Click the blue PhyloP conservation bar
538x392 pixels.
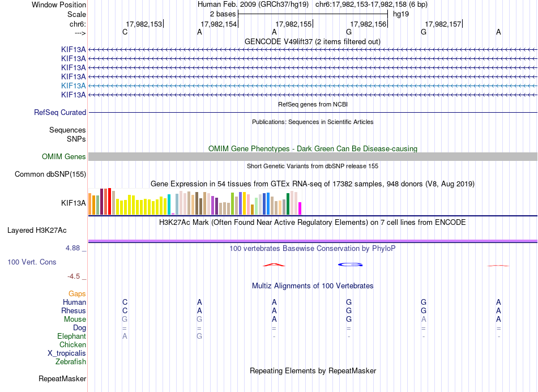point(351,265)
